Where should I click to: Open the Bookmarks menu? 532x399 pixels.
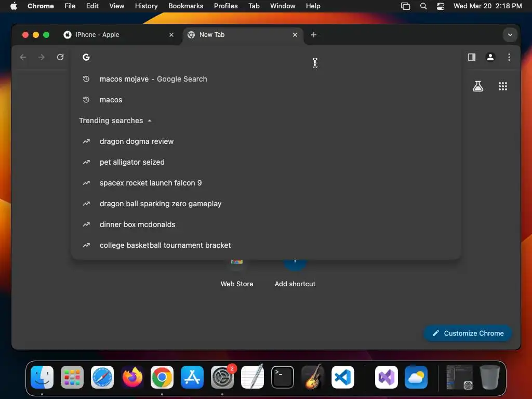coord(185,6)
